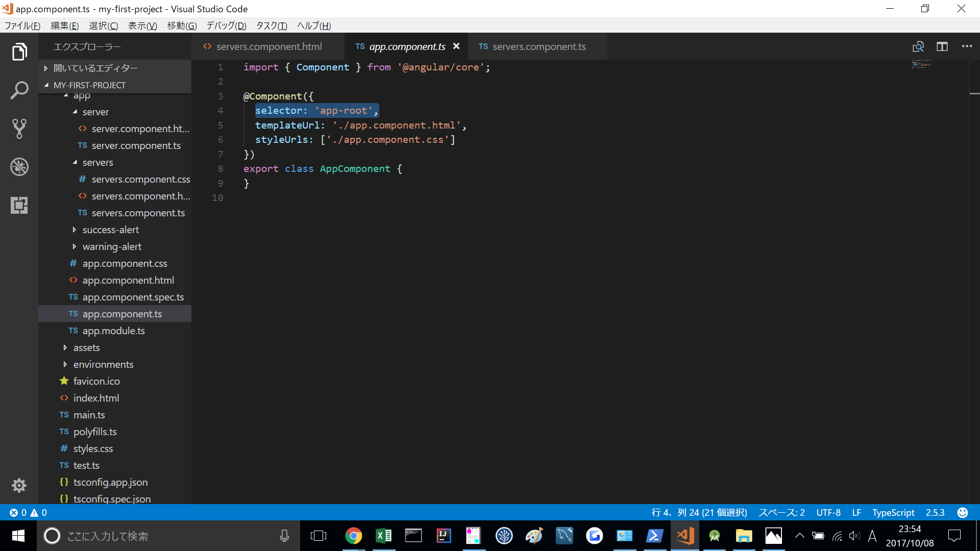Open the Debug menu in menu bar

point(226,26)
